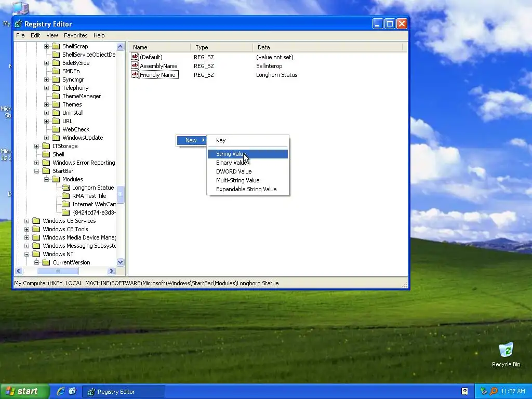The image size is (532, 399).
Task: Expand the Windows CE Services node
Action: point(27,221)
